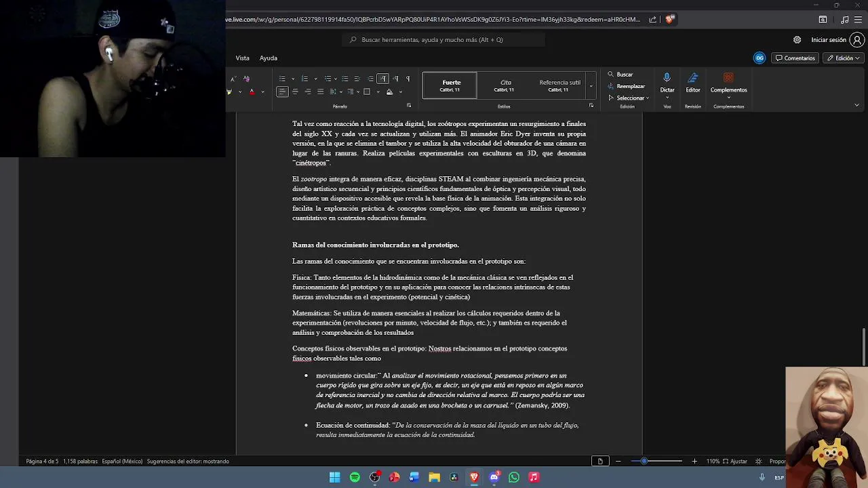Click the OG user presence avatar
This screenshot has height=488, width=868.
[x=759, y=58]
